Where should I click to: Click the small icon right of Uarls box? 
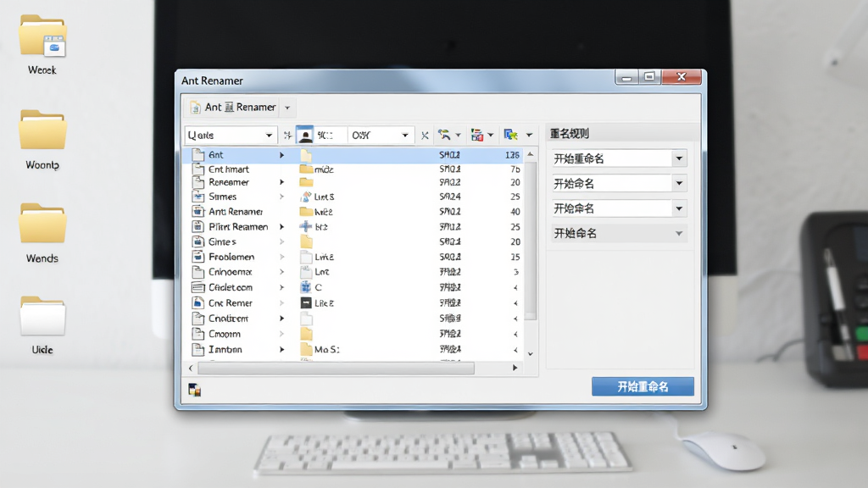[287, 136]
